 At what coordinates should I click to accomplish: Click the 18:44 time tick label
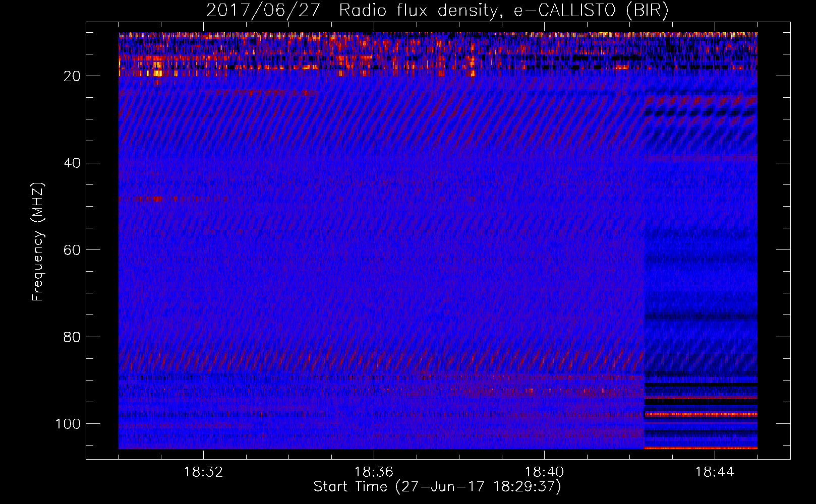click(x=715, y=472)
